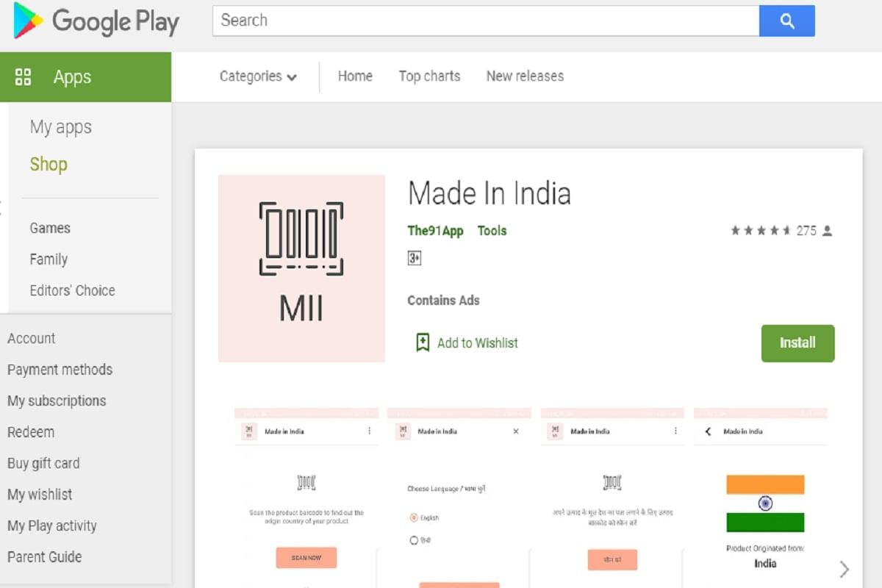Open the The91App developer page
Viewport: 882px width, 588px height.
435,230
